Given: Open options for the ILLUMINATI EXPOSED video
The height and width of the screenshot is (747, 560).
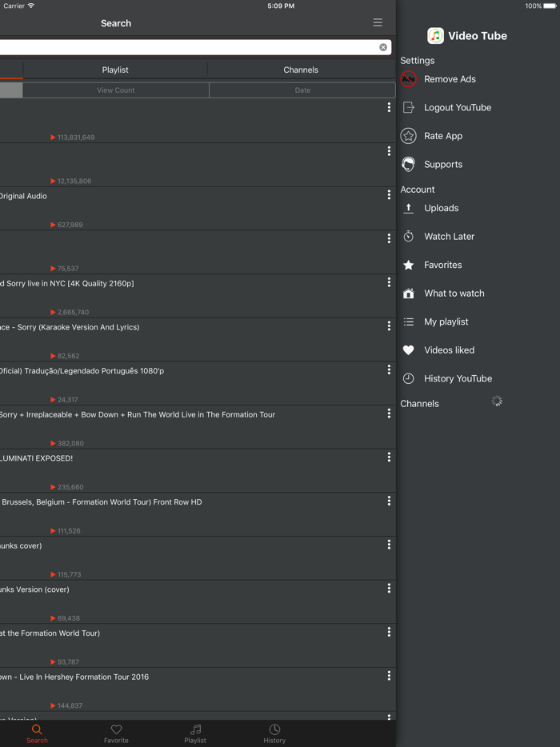Looking at the screenshot, I should [389, 457].
